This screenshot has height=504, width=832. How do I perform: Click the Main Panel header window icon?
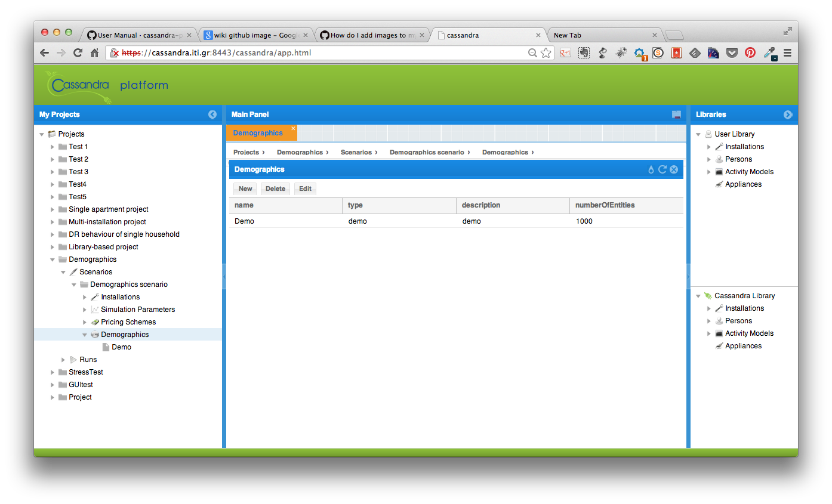[x=676, y=115]
